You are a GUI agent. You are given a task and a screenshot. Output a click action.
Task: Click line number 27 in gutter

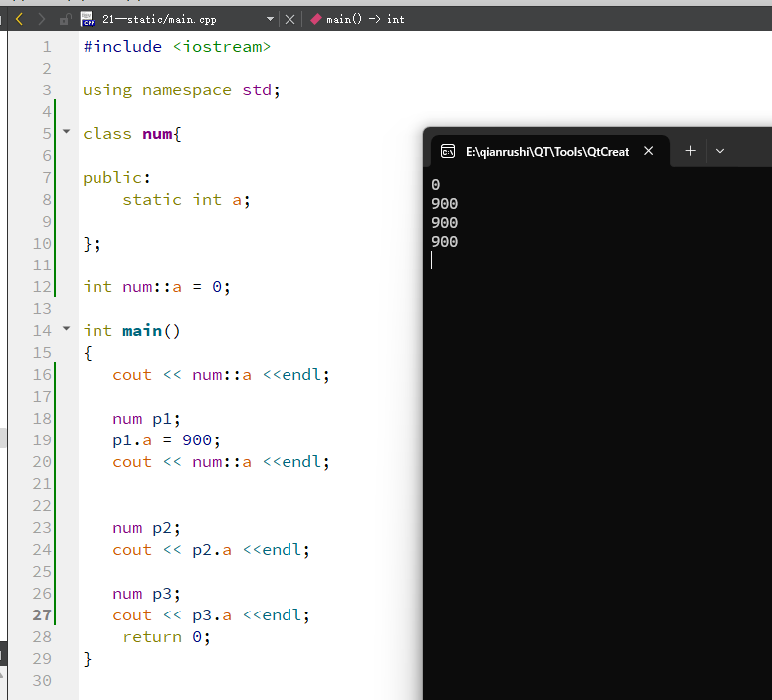click(42, 614)
